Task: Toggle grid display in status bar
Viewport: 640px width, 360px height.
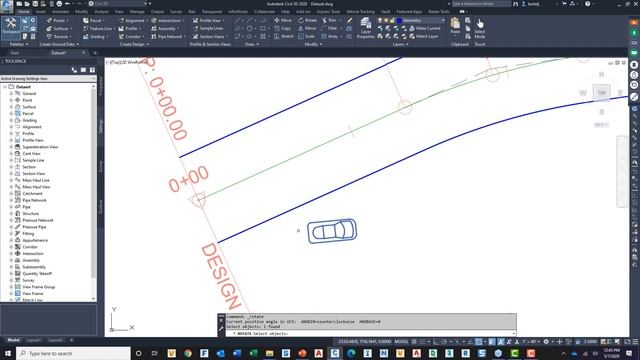Action: tap(414, 342)
